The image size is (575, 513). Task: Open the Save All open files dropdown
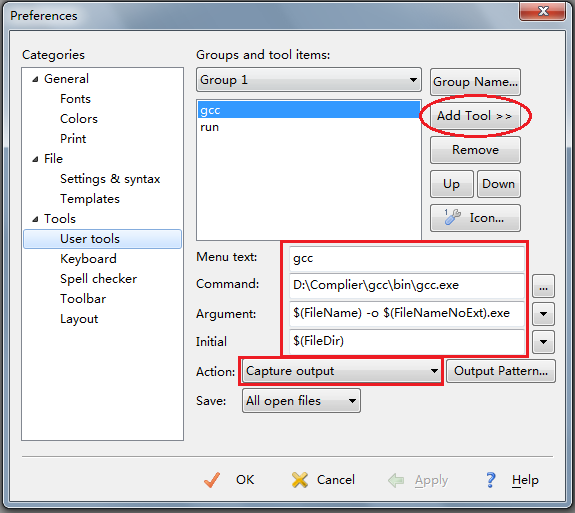coord(301,401)
